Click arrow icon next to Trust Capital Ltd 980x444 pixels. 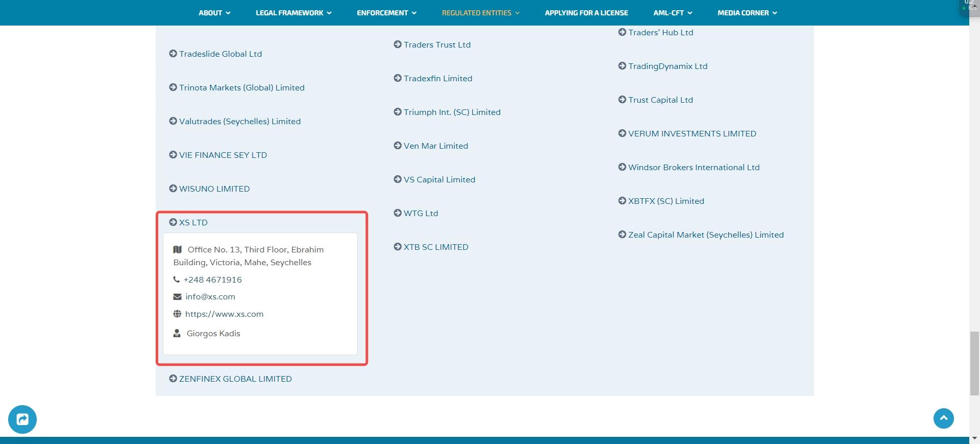pyautogui.click(x=622, y=100)
